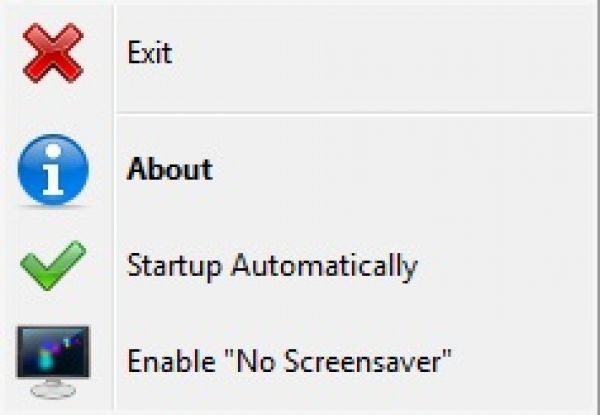Image resolution: width=600 pixels, height=415 pixels.
Task: Show program info via round "i" icon
Action: coord(53,169)
